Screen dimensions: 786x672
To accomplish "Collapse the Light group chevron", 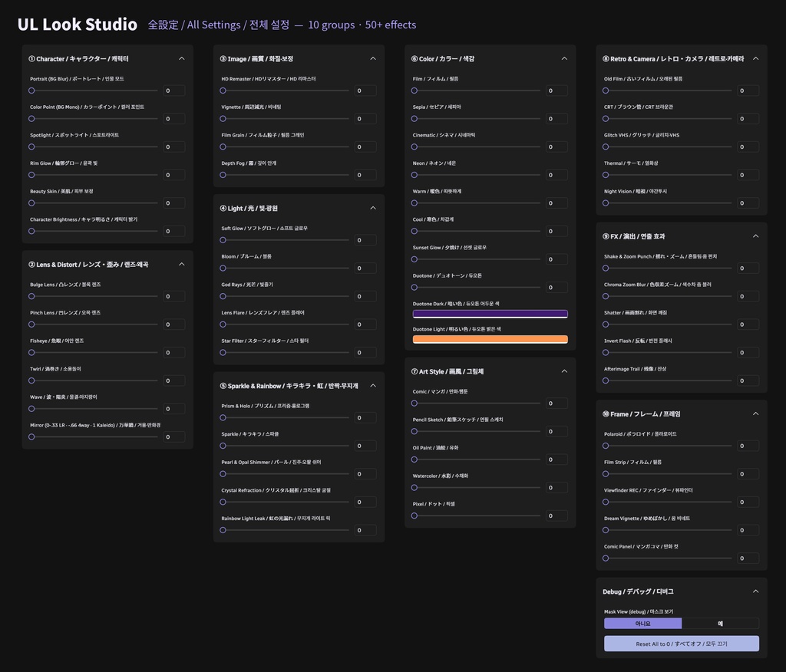I will pos(373,208).
